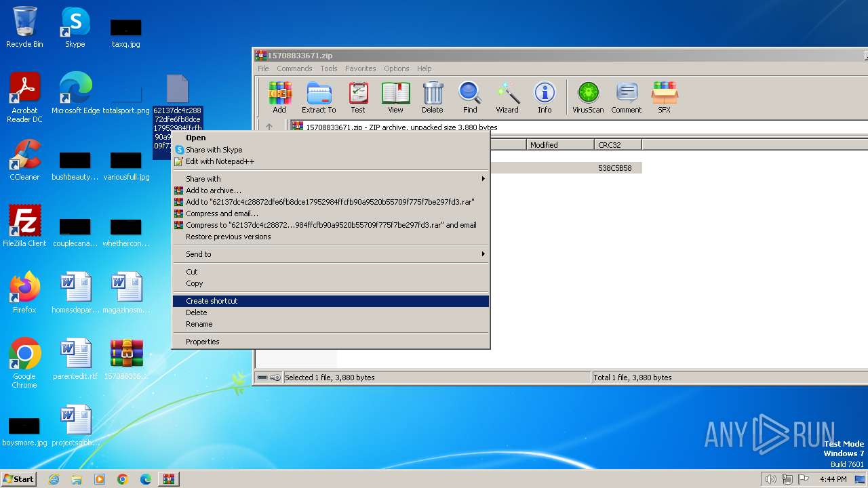Sort by the Modified column header
Image resolution: width=868 pixels, height=488 pixels.
pos(560,144)
